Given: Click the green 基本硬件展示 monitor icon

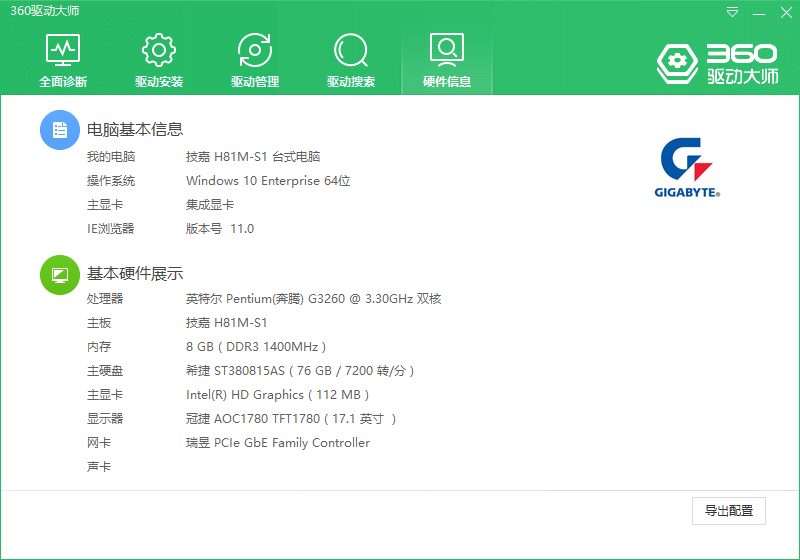Looking at the screenshot, I should click(60, 275).
